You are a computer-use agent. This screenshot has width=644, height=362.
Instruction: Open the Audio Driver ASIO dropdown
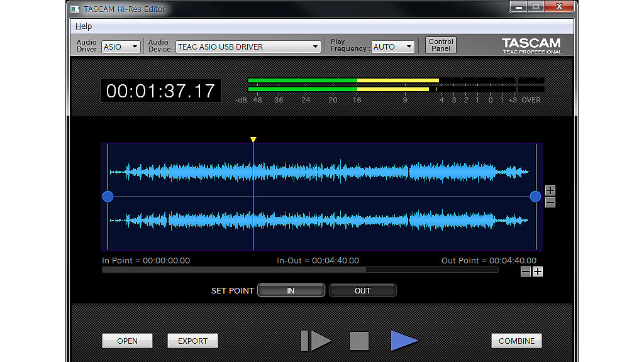[x=121, y=47]
